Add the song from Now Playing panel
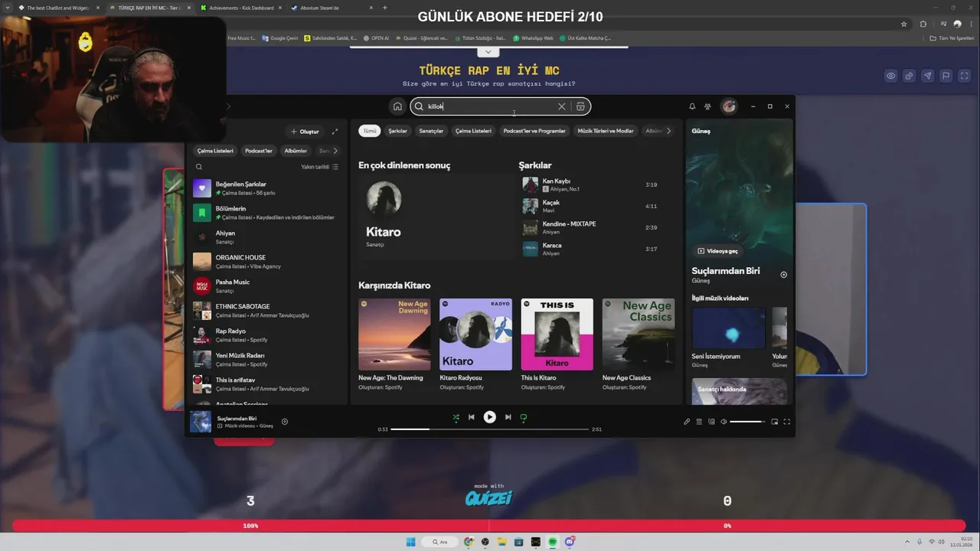 [783, 275]
